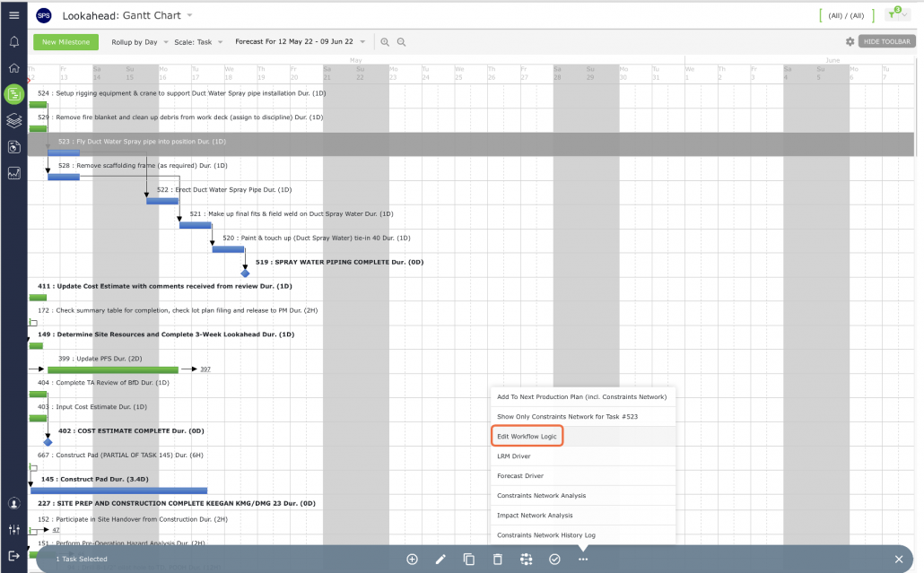Dismiss the selection bar with X

point(899,560)
